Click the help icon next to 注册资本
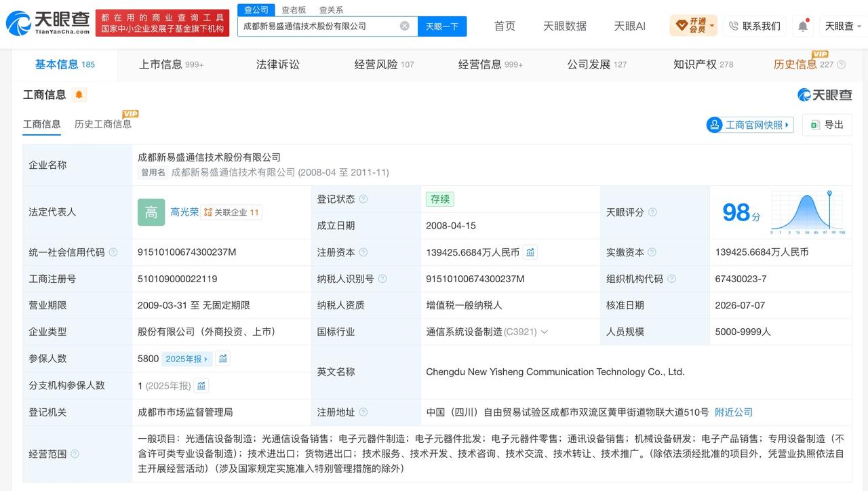The width and height of the screenshot is (868, 491). [363, 252]
